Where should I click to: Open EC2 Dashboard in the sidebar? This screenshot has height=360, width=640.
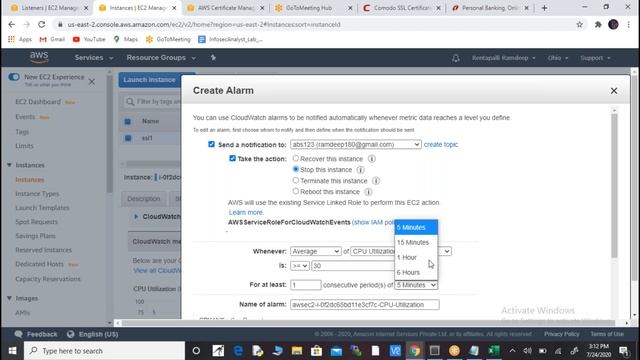coord(38,102)
